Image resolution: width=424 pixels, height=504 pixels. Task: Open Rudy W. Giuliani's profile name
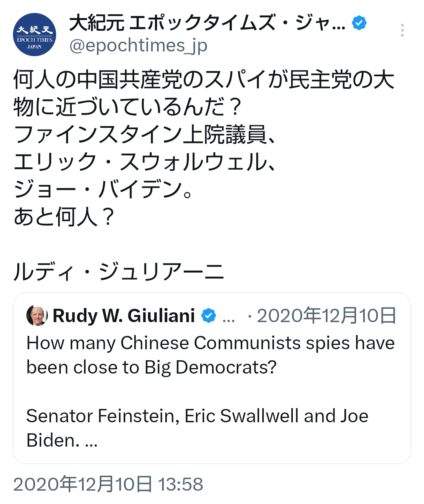click(124, 316)
